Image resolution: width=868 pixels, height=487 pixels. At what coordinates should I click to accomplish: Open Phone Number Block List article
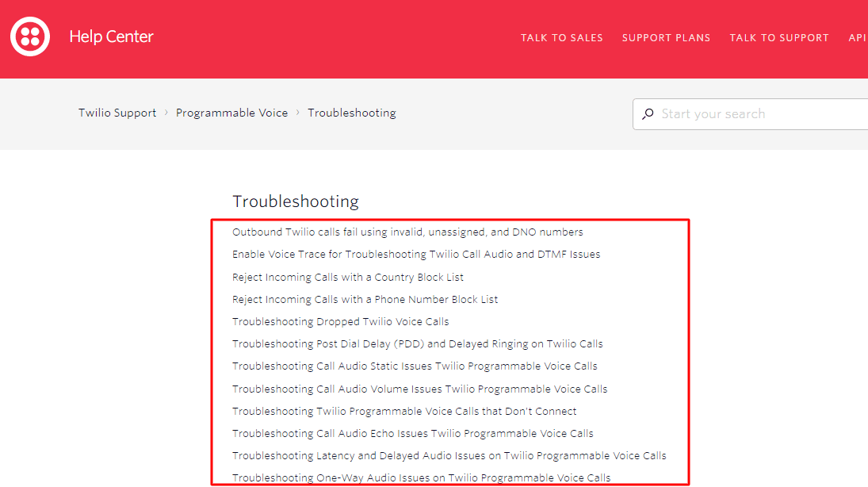tap(365, 299)
